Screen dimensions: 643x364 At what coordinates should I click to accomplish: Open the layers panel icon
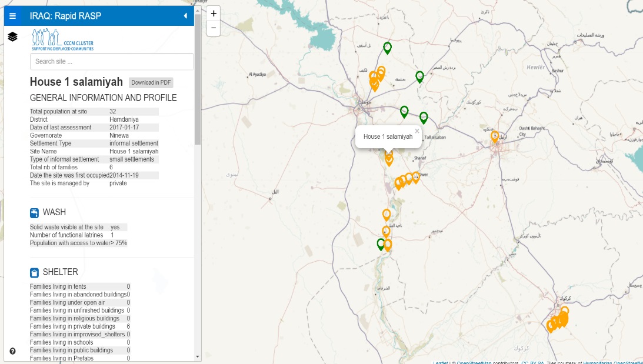tap(12, 37)
